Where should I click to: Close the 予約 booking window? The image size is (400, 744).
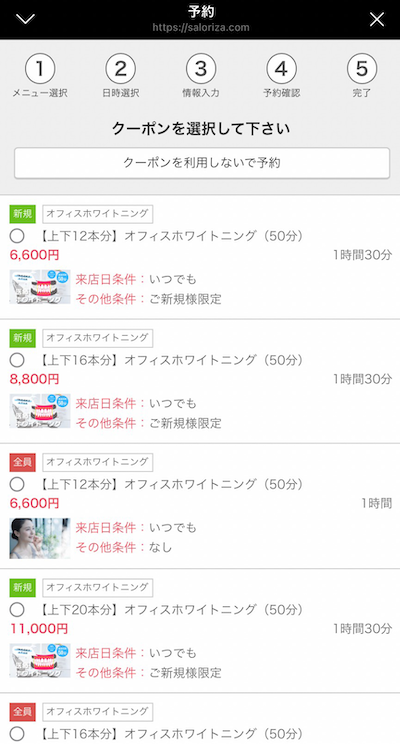point(377,19)
